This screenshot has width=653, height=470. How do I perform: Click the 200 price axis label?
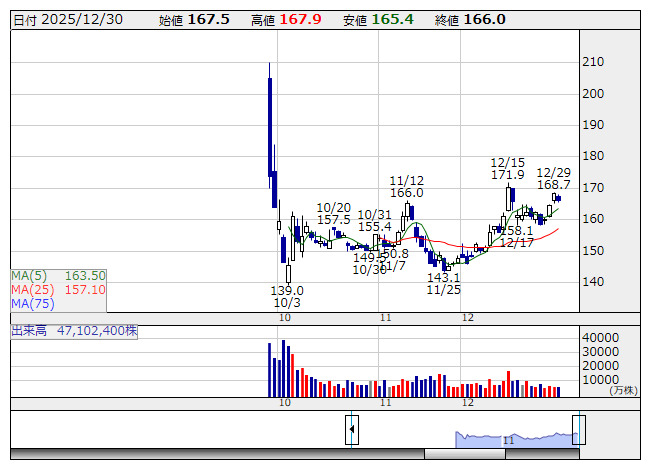(593, 94)
